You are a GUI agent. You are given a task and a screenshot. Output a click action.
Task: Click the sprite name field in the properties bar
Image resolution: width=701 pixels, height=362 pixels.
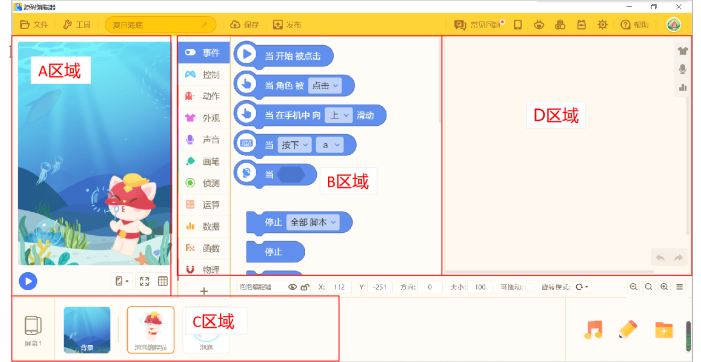click(x=262, y=287)
